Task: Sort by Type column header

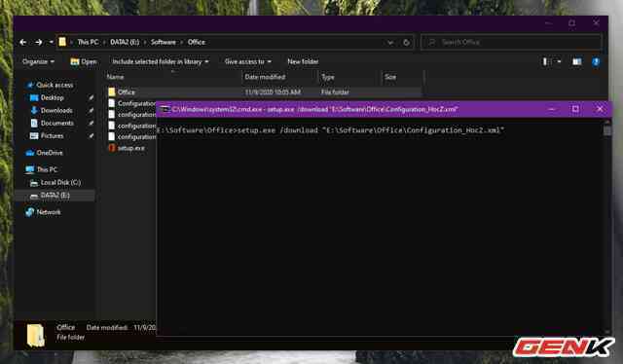Action: point(328,77)
